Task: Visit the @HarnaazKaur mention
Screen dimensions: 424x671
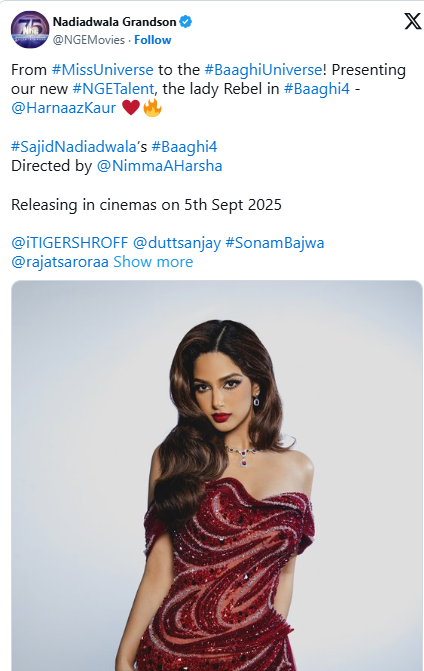Action: pos(63,108)
